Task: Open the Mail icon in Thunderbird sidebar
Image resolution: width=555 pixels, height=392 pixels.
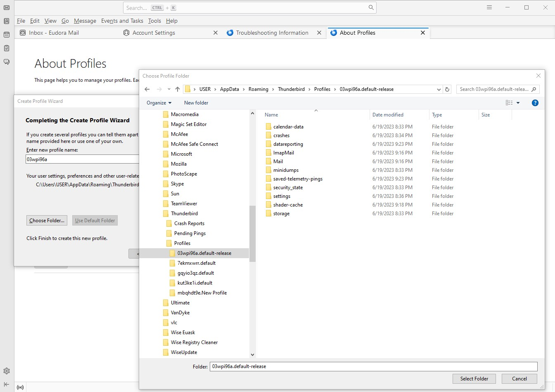Action: point(7,8)
